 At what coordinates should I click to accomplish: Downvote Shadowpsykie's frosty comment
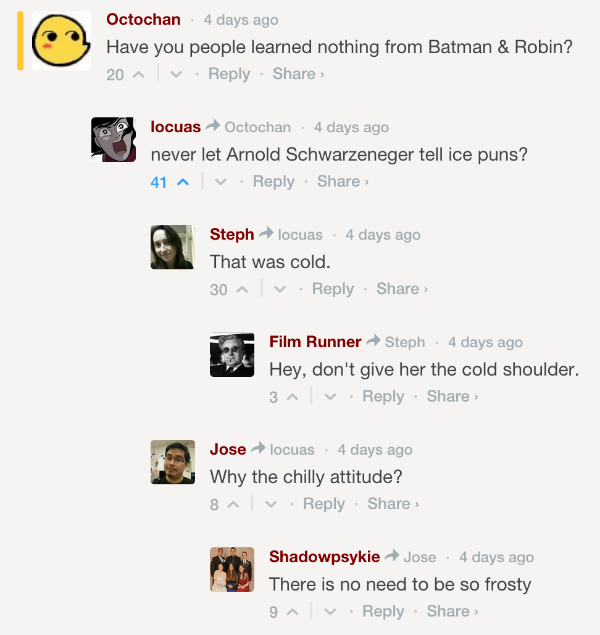[330, 612]
